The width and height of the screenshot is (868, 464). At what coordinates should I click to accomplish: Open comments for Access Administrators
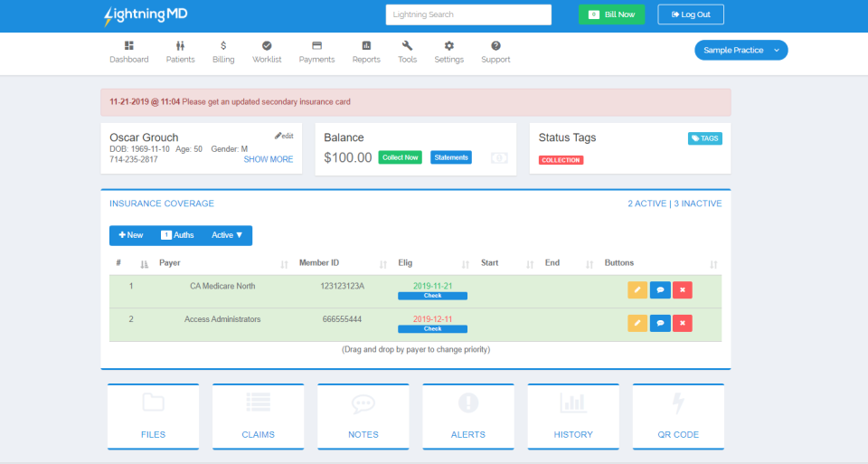coord(660,323)
